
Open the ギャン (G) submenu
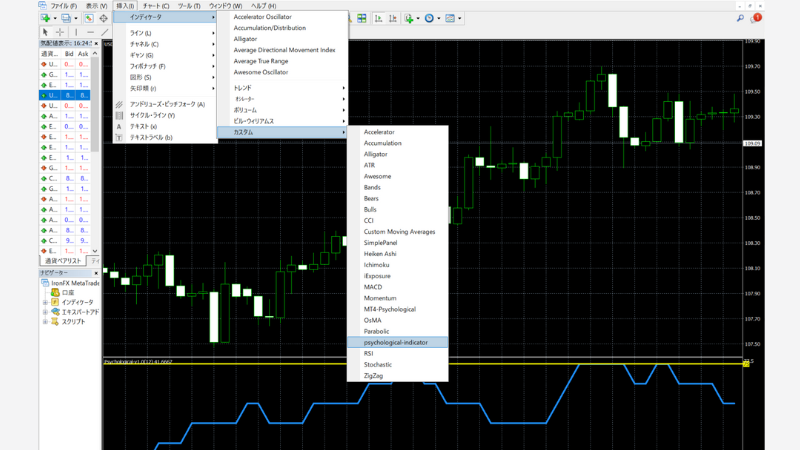tap(165, 55)
